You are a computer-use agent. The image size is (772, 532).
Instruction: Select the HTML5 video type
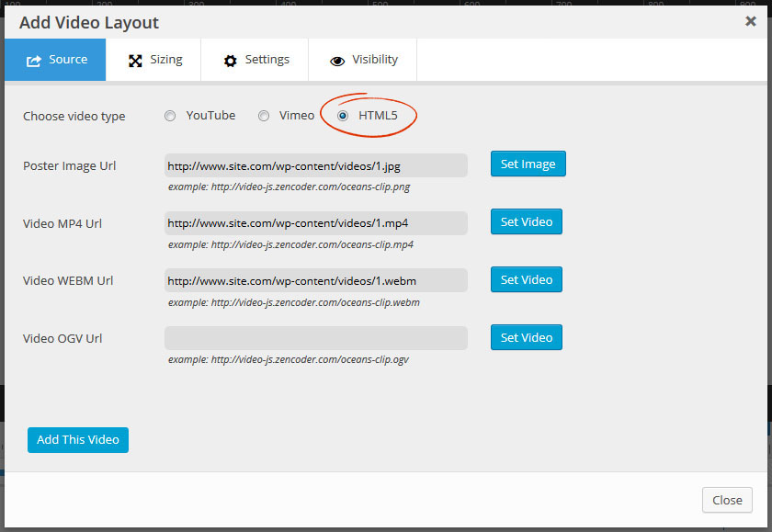342,115
